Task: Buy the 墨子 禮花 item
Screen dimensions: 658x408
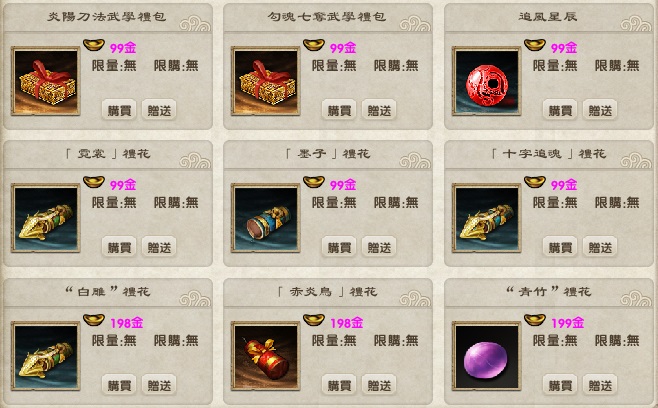Action: click(339, 247)
